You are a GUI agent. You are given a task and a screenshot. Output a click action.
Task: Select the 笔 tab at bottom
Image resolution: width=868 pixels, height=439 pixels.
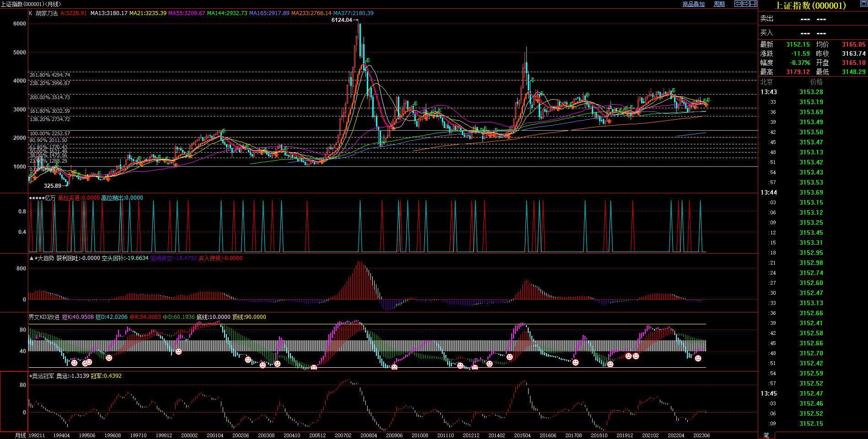click(x=766, y=435)
